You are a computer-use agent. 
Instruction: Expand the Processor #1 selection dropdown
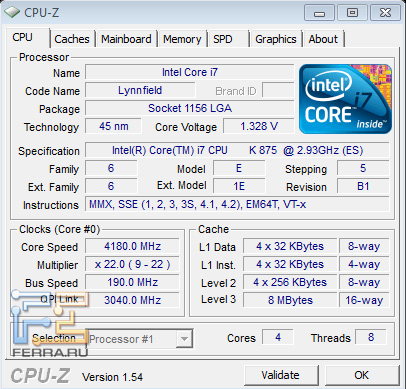point(184,339)
